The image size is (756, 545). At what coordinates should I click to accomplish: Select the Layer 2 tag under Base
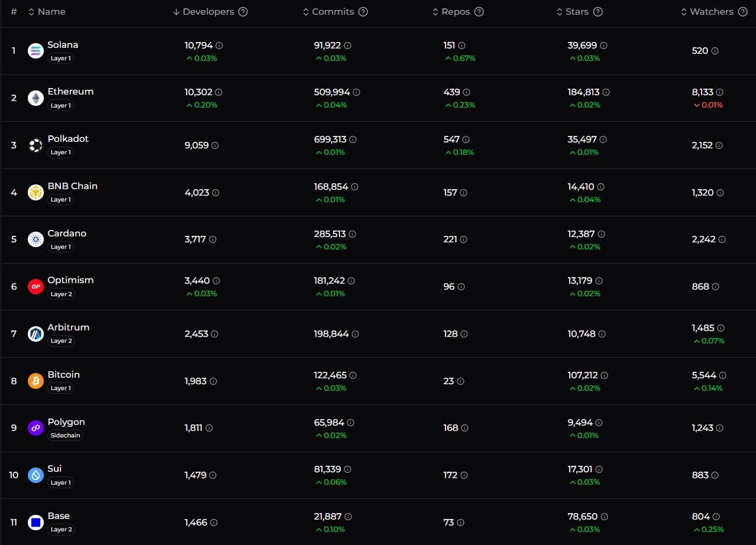tap(62, 530)
